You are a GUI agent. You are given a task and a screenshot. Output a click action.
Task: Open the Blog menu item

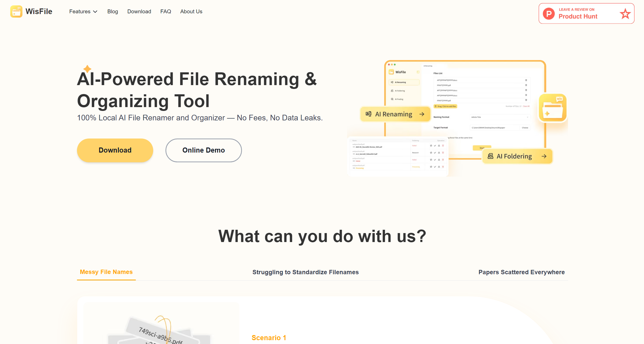113,12
